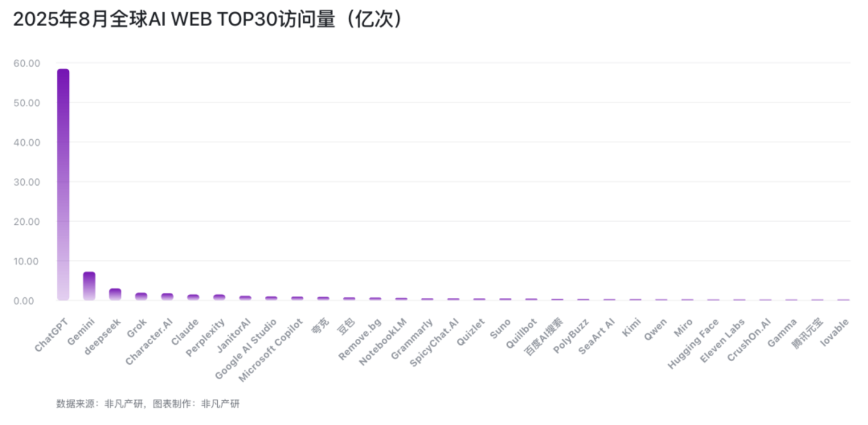Select the Eleven Labs axis label

(723, 341)
